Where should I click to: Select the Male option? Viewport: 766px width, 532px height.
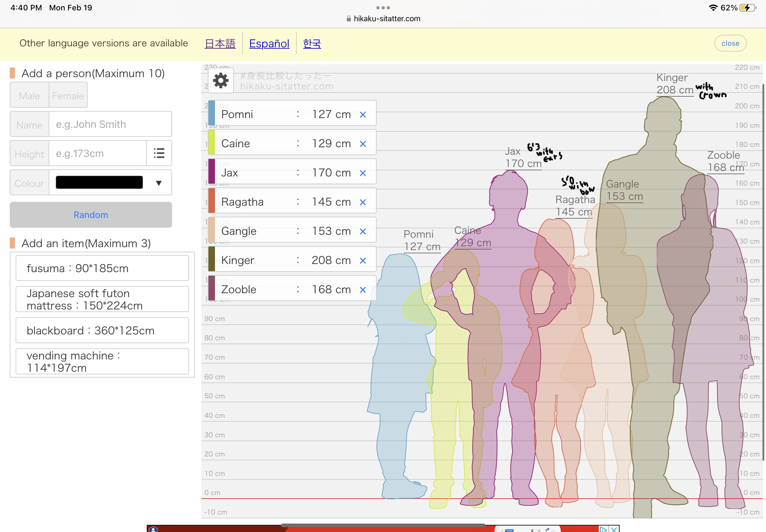tap(29, 95)
